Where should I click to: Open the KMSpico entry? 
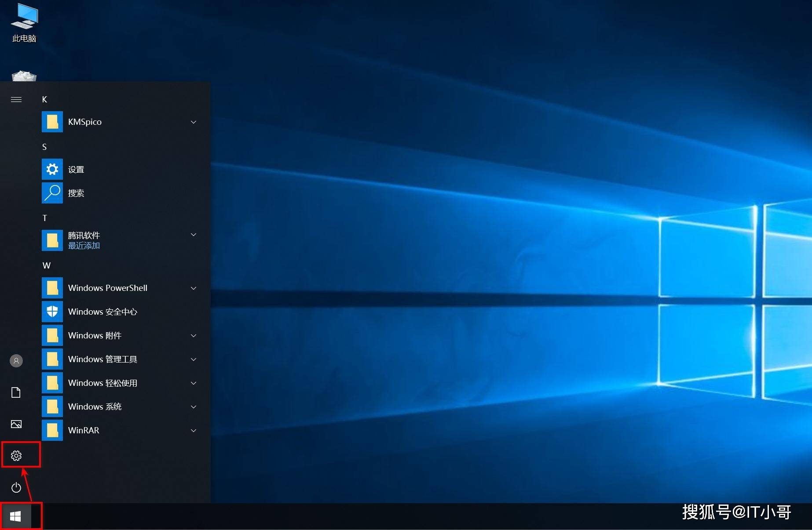coord(121,122)
